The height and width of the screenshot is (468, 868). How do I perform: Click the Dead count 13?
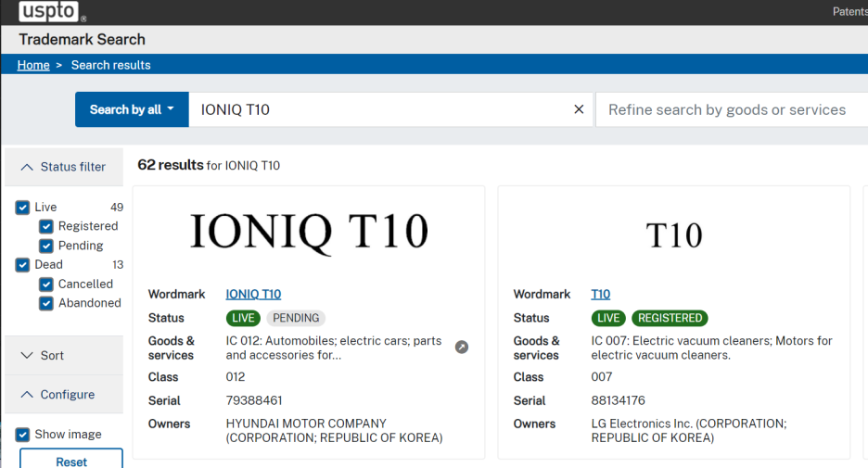pos(118,265)
